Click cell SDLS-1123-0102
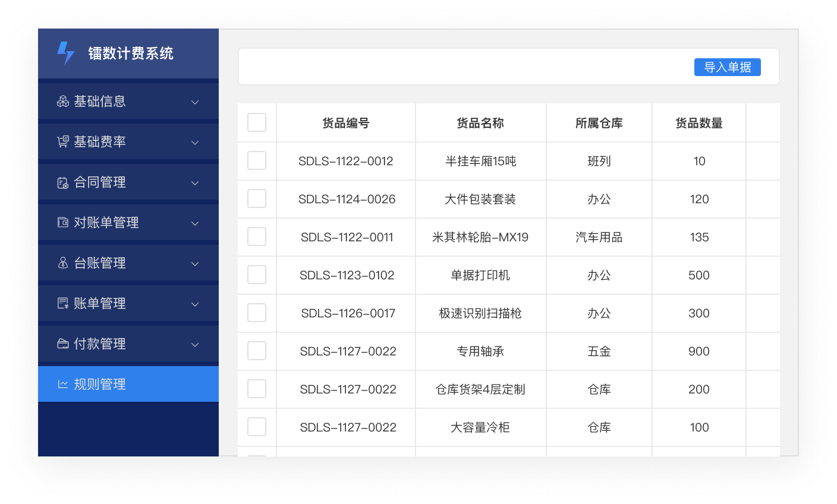This screenshot has width=837, height=504. 347,275
